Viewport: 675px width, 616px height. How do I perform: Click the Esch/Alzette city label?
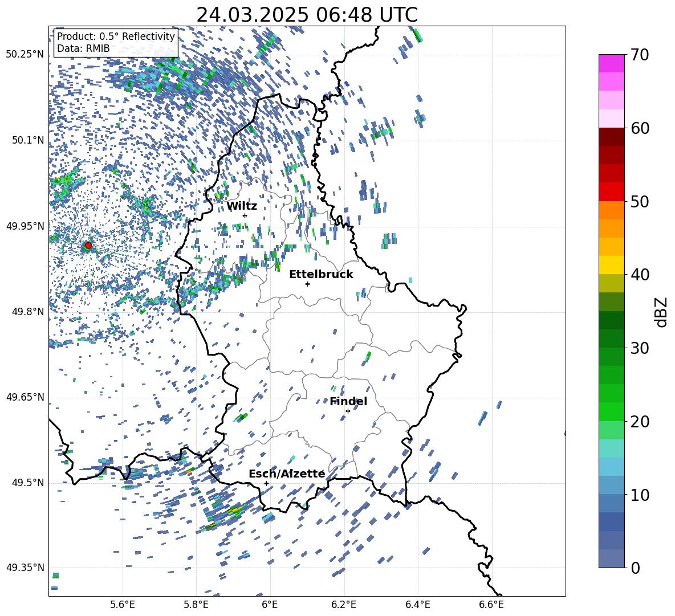287,474
